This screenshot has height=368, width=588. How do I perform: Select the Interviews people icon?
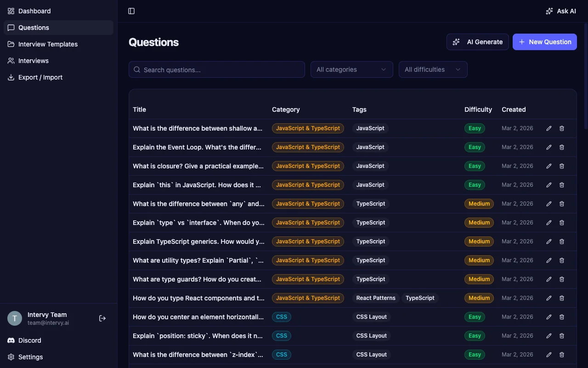[x=11, y=60]
